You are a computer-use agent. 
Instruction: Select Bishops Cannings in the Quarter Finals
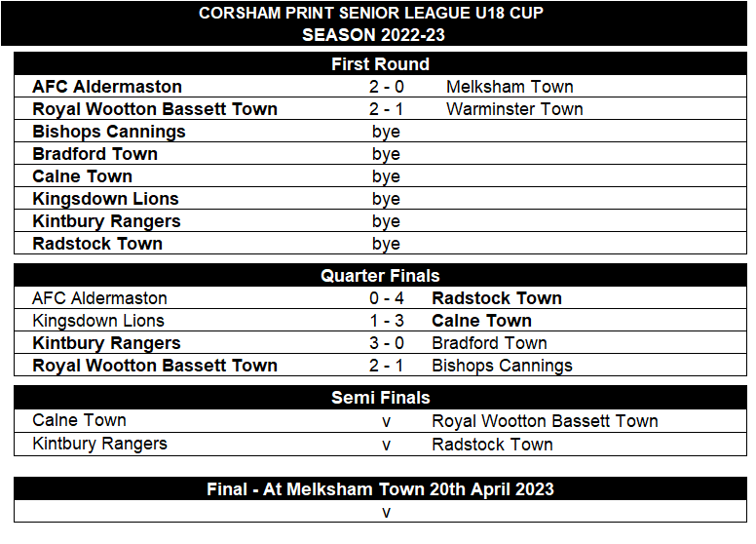tap(502, 366)
